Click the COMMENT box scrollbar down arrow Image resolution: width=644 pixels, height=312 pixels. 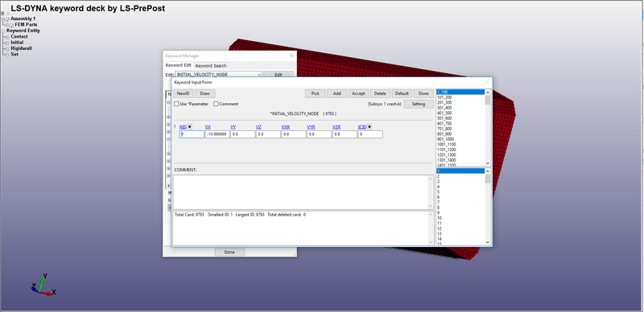pyautogui.click(x=431, y=206)
